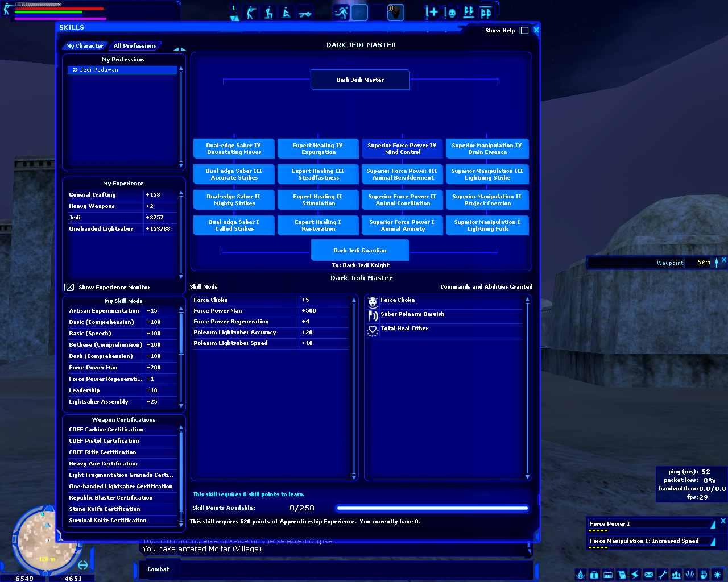Click the red health bar
Image resolution: width=728 pixels, height=582 pixels.
[59, 9]
